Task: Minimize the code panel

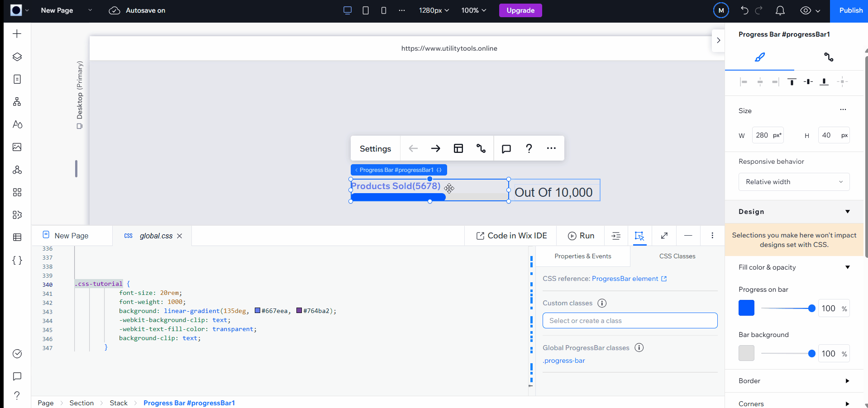Action: pyautogui.click(x=688, y=236)
